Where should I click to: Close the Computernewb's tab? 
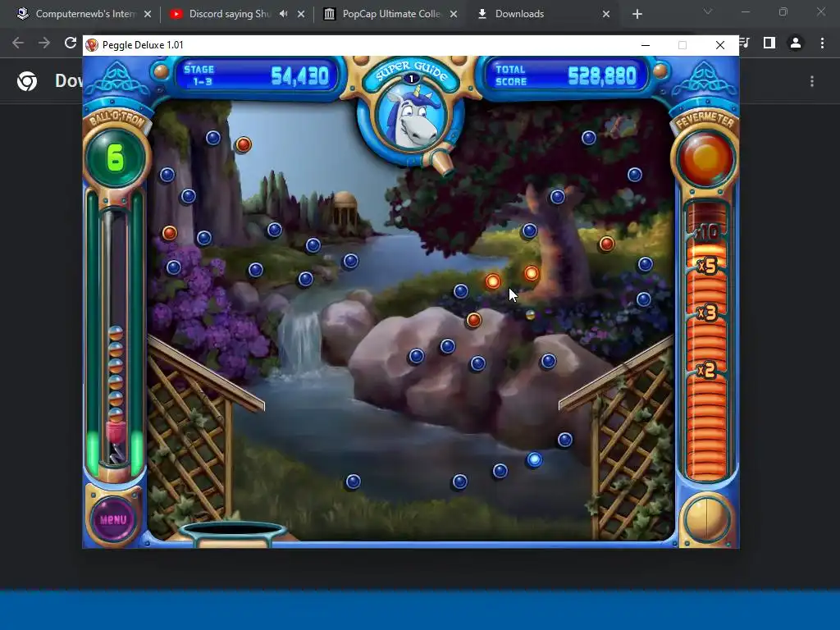pyautogui.click(x=148, y=15)
